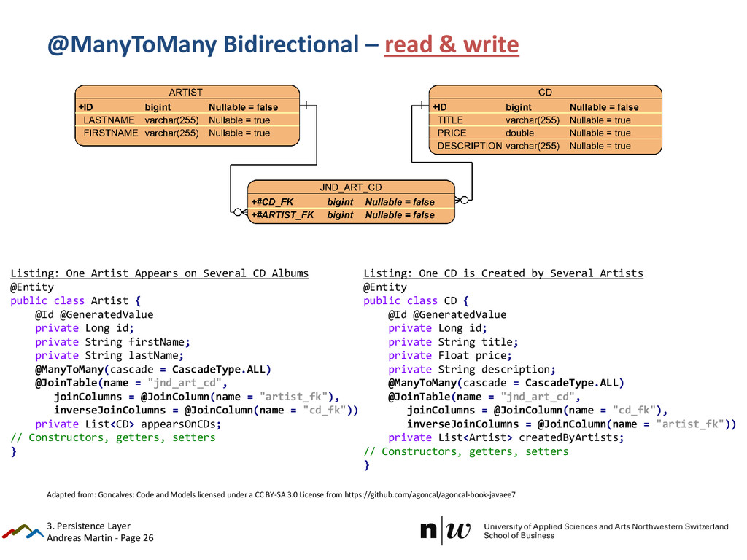Click the '+#CD_FK' row in join table
This screenshot has height=560, width=747.
coord(351,202)
